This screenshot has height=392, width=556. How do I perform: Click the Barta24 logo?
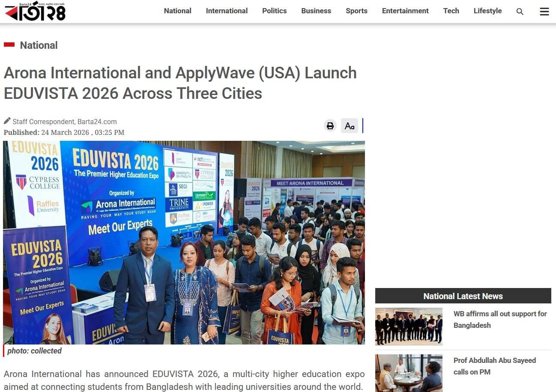[35, 11]
